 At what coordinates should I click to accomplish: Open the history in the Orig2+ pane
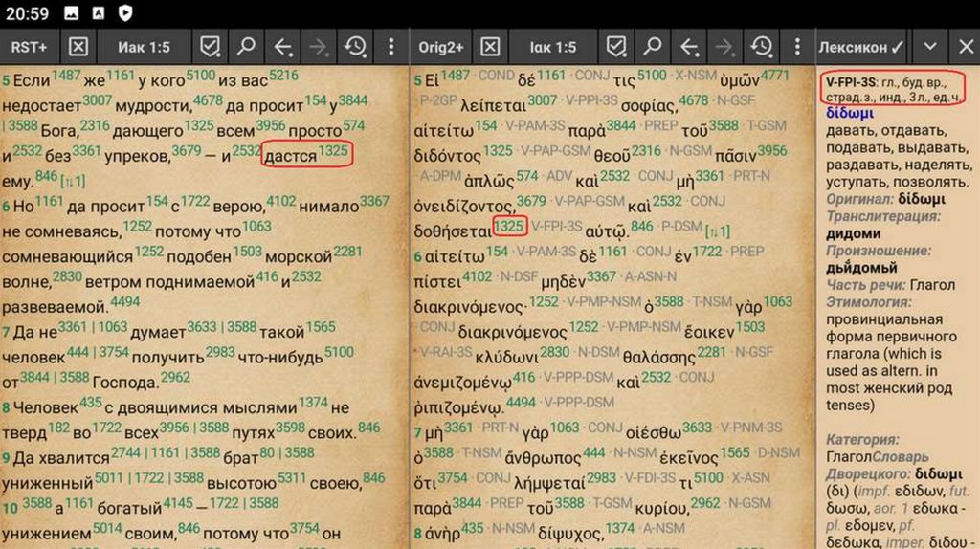coord(762,47)
